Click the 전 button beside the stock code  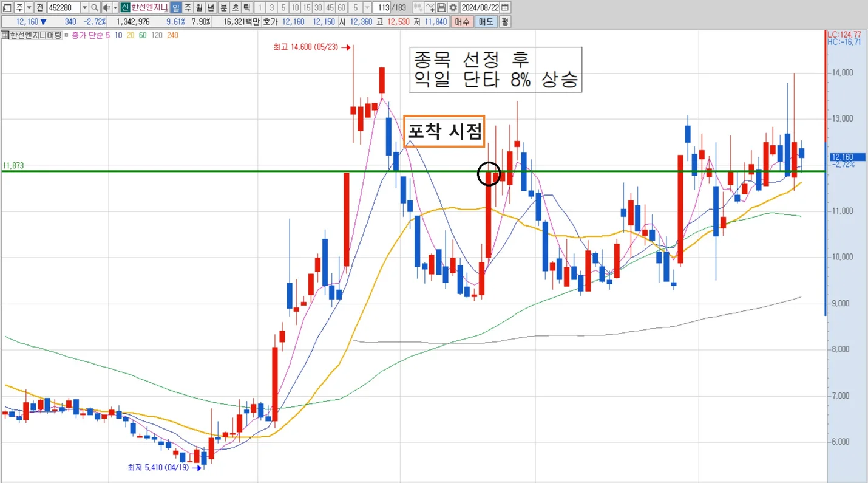click(40, 8)
